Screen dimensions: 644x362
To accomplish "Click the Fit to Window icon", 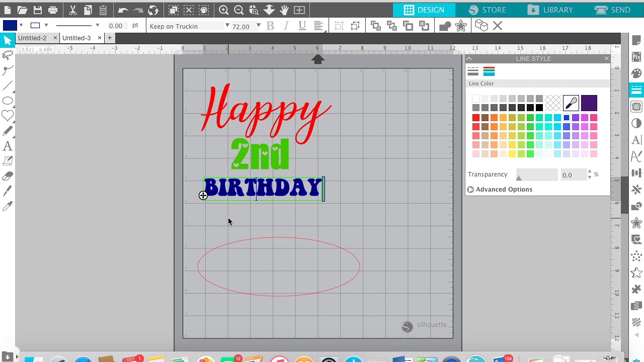I will click(x=299, y=10).
